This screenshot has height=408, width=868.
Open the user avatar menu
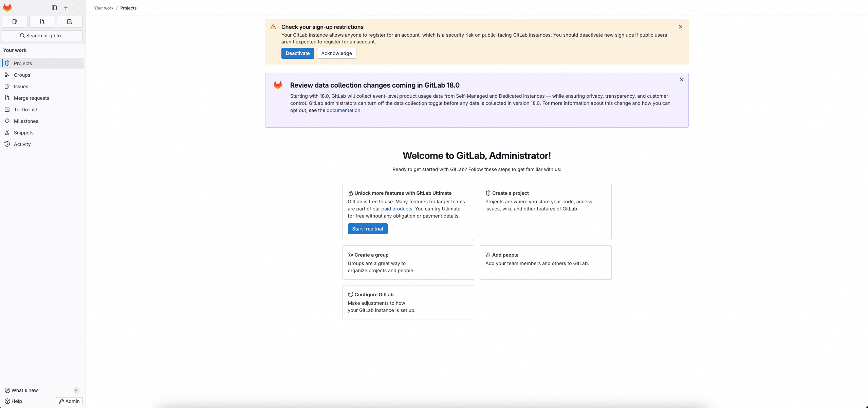tap(77, 8)
